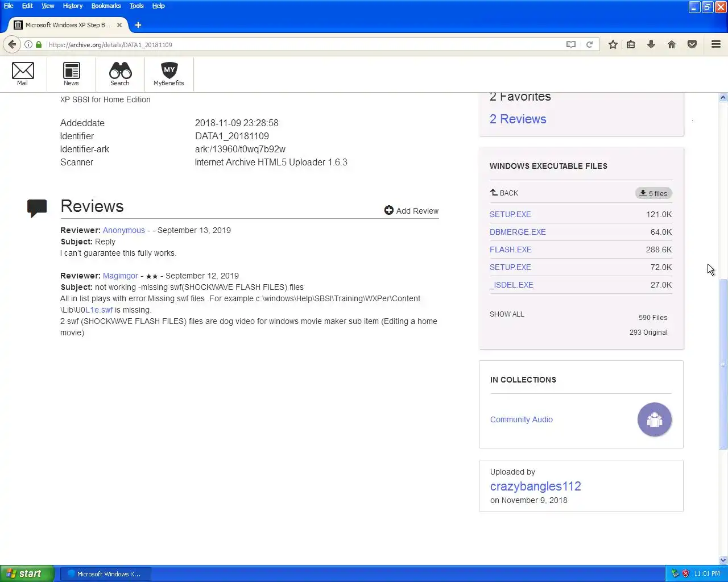
Task: Open the Community Audio collection link
Action: [x=522, y=419]
